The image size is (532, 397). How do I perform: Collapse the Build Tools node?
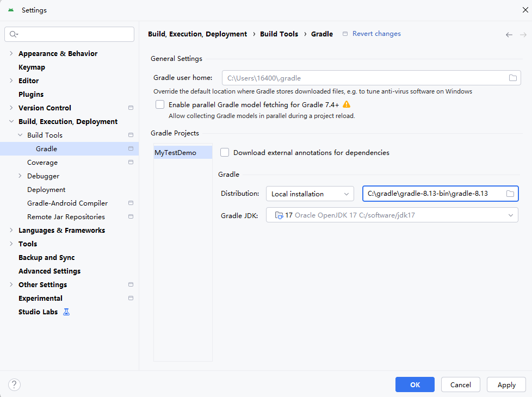point(20,135)
